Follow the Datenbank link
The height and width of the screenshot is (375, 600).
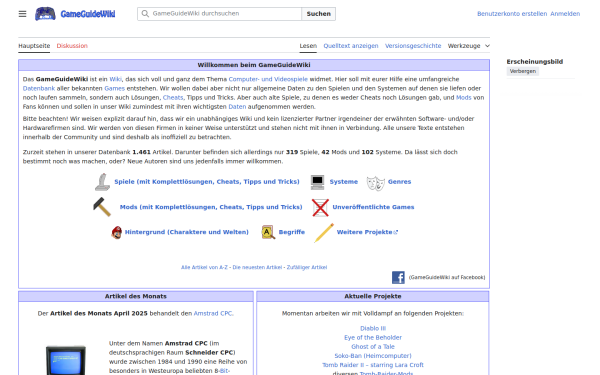tap(39, 88)
